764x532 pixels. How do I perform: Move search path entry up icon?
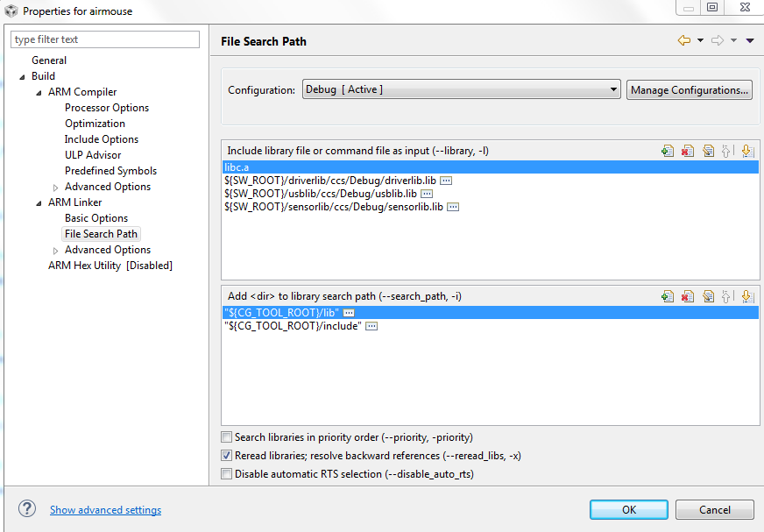click(727, 296)
